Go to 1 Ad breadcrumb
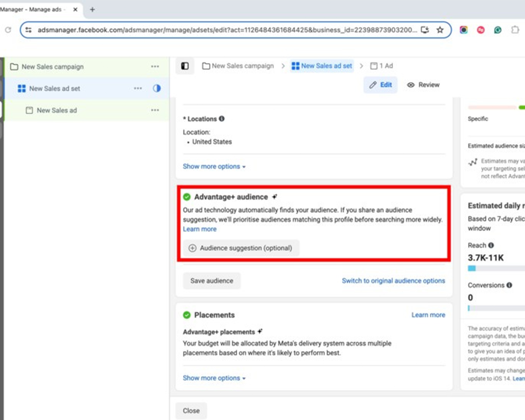This screenshot has width=525, height=420. click(x=381, y=66)
